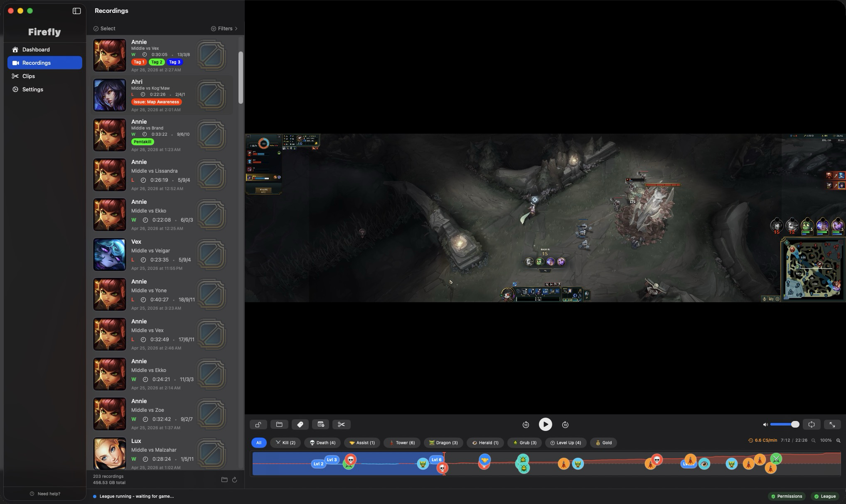This screenshot has height=504, width=846.
Task: Open the Vex vs Veigar recording thumbnail
Action: [110, 254]
